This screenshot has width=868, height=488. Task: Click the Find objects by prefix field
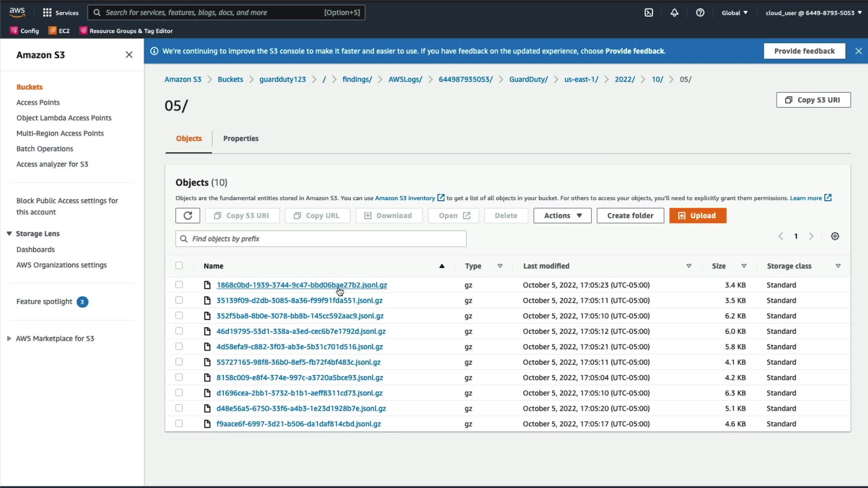(321, 239)
